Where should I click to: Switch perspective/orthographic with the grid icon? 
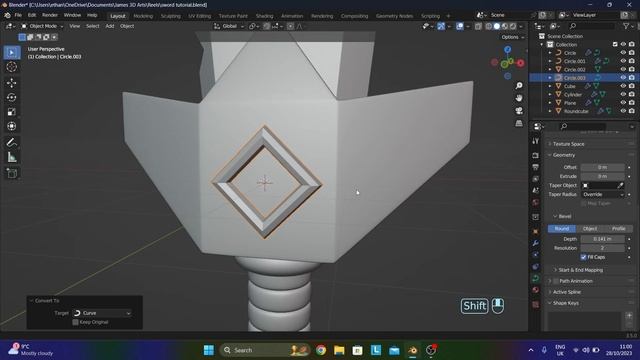point(519,123)
